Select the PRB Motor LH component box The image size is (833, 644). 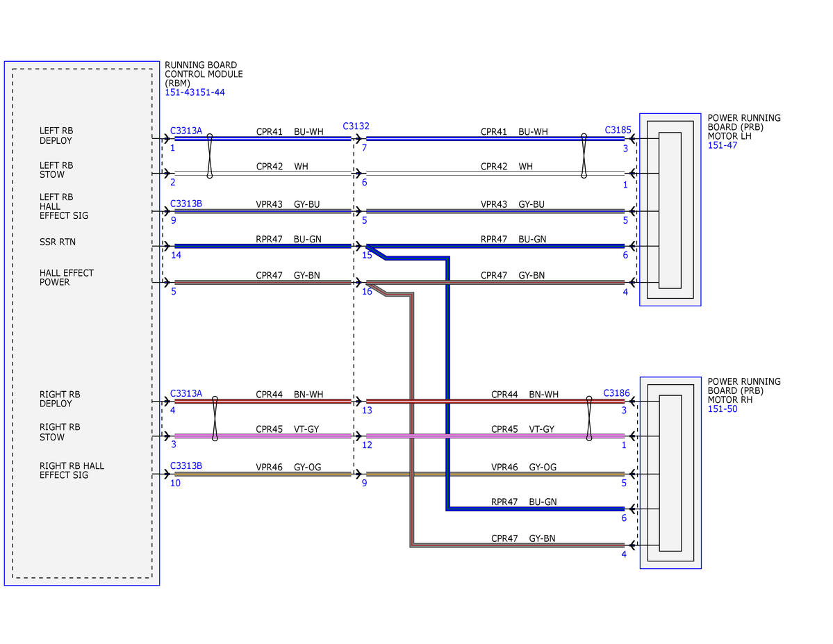tap(670, 209)
